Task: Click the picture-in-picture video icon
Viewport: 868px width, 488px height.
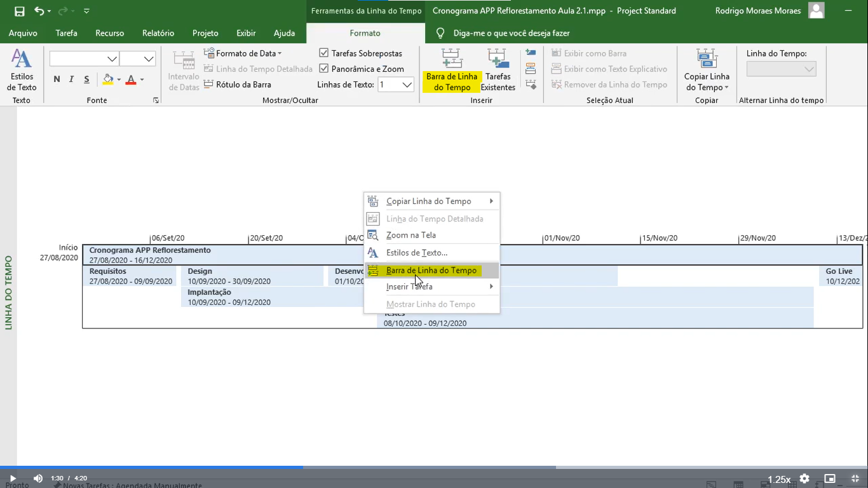Action: click(x=830, y=478)
